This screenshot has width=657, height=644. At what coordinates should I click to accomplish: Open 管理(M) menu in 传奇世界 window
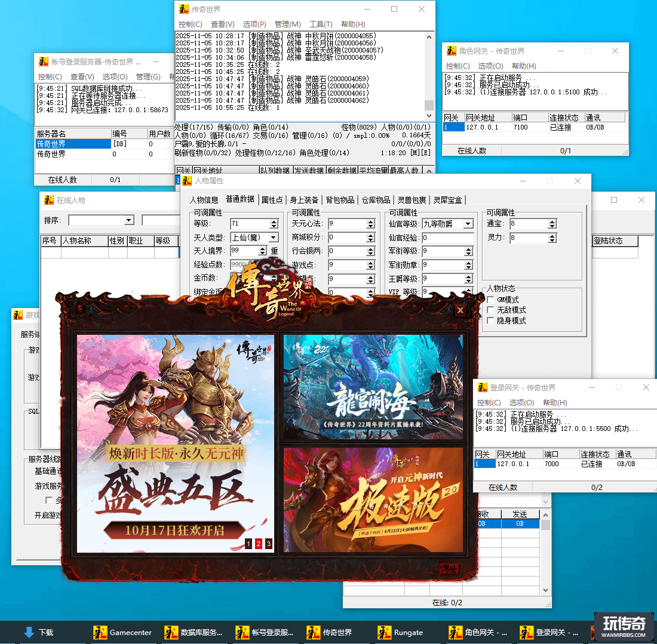[287, 24]
